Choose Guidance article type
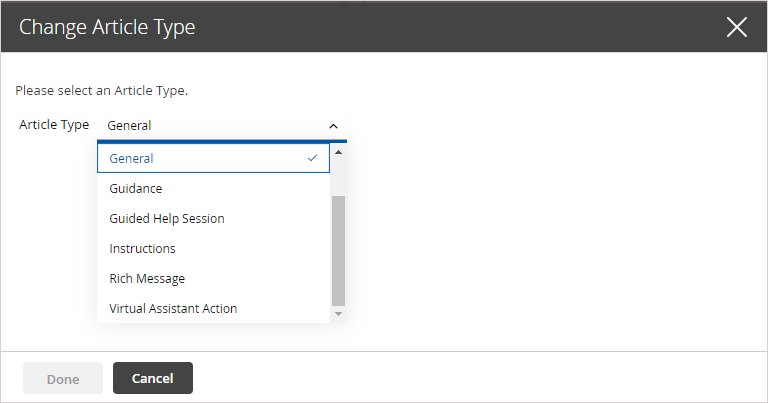The width and height of the screenshot is (768, 403). click(214, 189)
